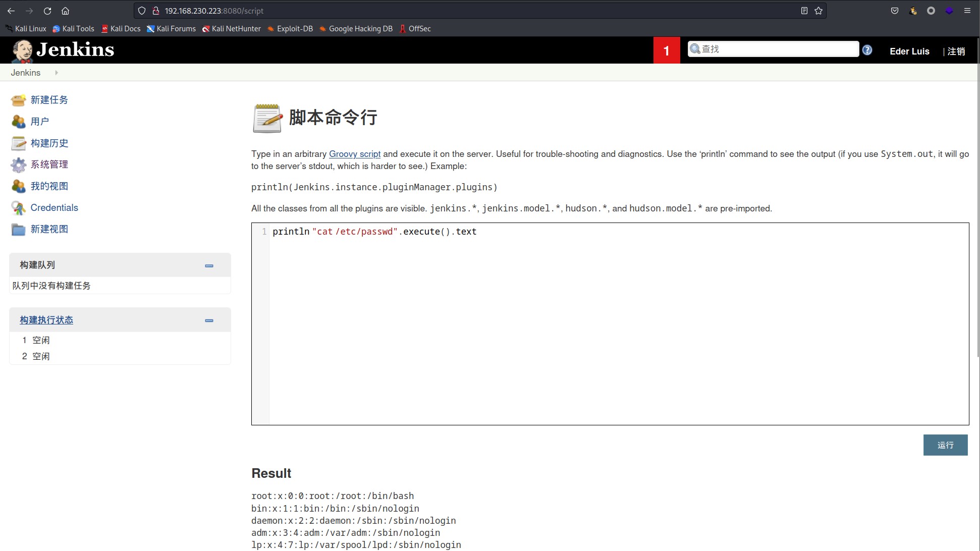The height and width of the screenshot is (551, 980).
Task: Click the daemon:x:2:2 result line
Action: click(353, 521)
